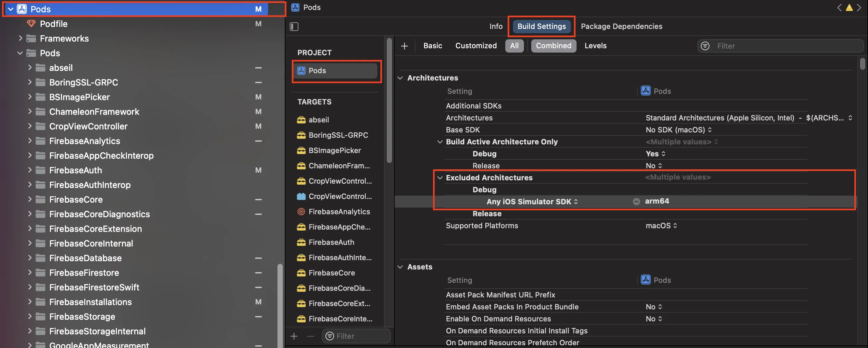Show Basic build settings
Viewport: 868px width, 348px height.
(x=433, y=46)
